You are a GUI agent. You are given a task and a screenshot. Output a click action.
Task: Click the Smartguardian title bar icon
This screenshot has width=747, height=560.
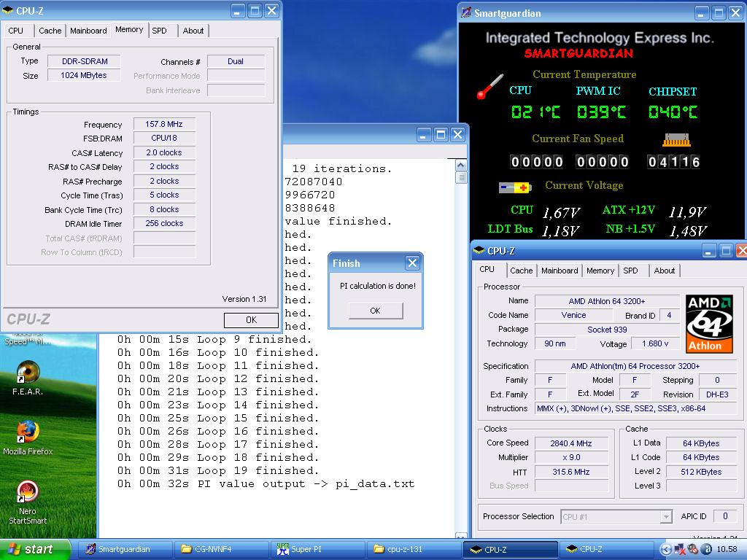(466, 13)
